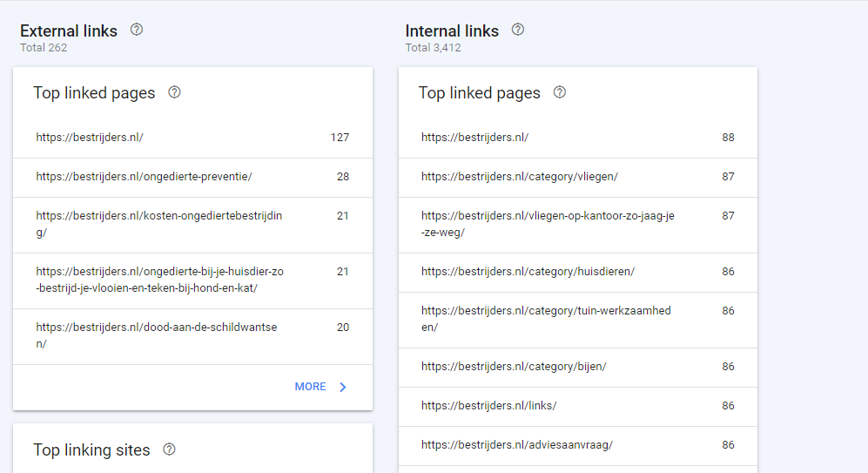This screenshot has height=473, width=868.
Task: Select the category/bijen internal row
Action: tap(578, 368)
